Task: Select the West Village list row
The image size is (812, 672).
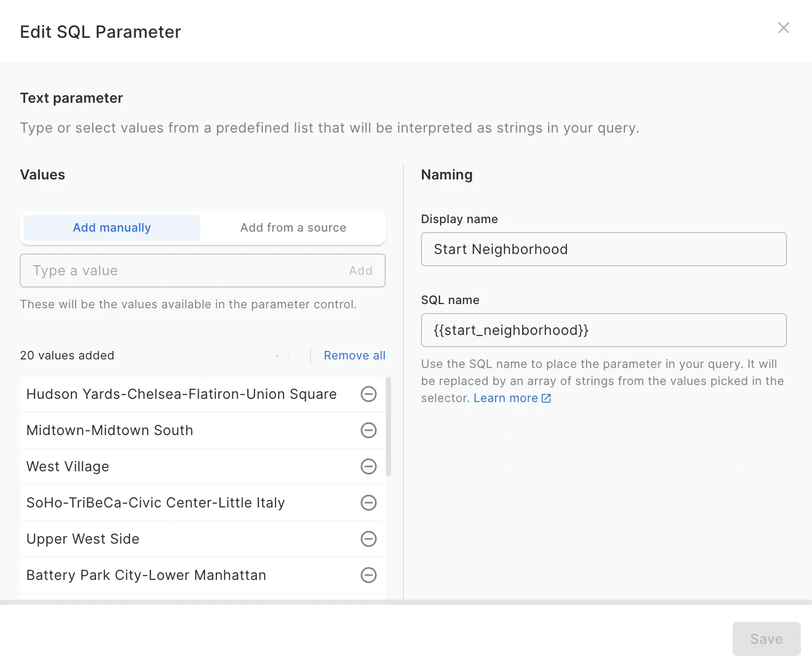Action: point(186,466)
